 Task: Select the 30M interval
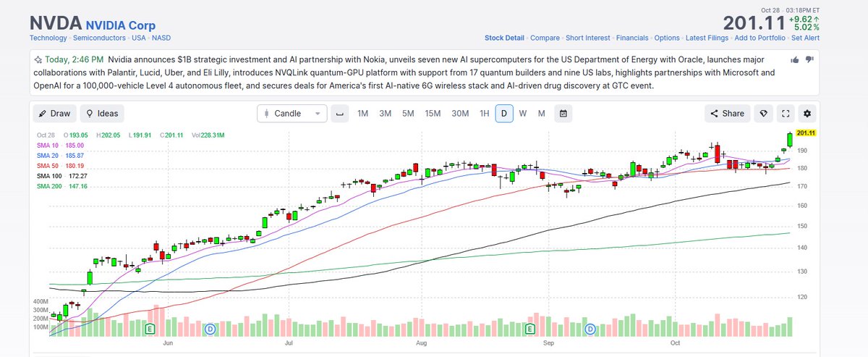point(460,113)
